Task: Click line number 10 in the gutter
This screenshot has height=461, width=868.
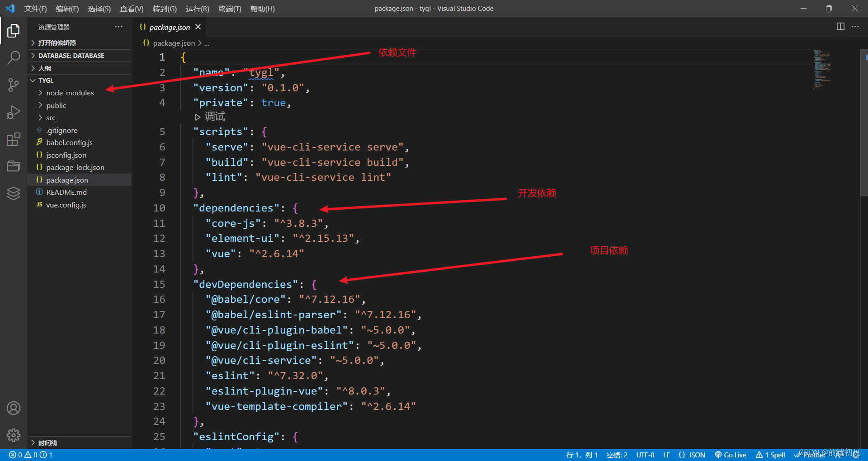Action: [x=159, y=208]
